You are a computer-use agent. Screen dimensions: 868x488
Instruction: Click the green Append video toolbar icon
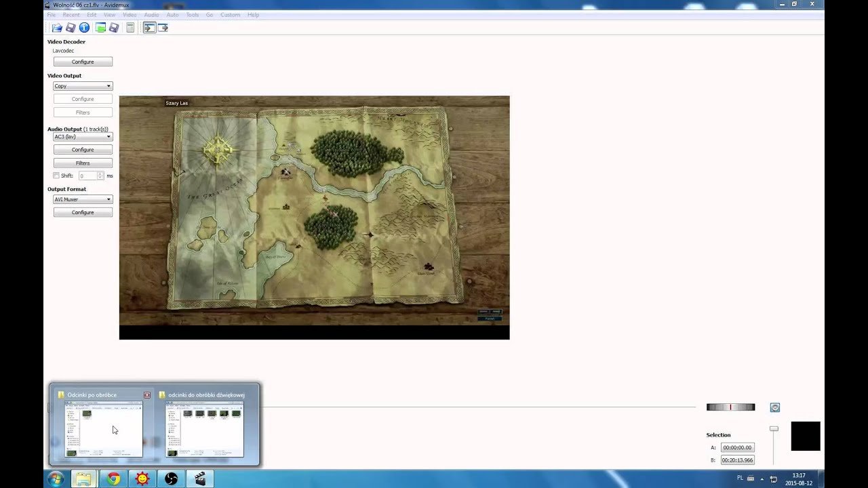tap(100, 28)
